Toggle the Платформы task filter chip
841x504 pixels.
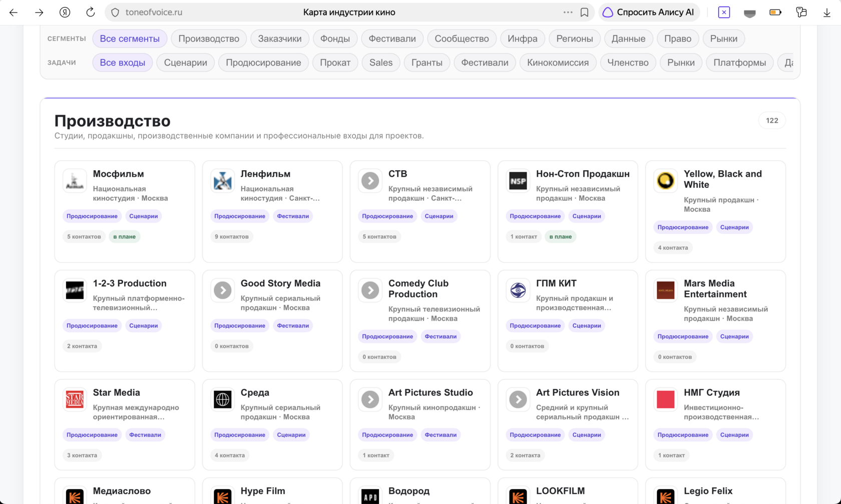(x=739, y=63)
